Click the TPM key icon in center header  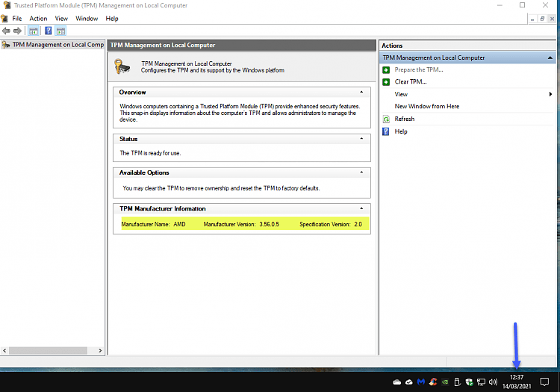(x=122, y=66)
